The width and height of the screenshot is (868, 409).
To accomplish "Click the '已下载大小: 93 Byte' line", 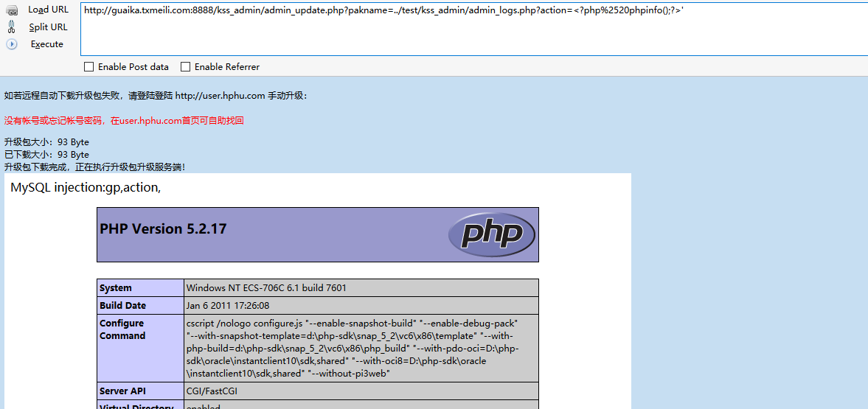I will [x=46, y=155].
